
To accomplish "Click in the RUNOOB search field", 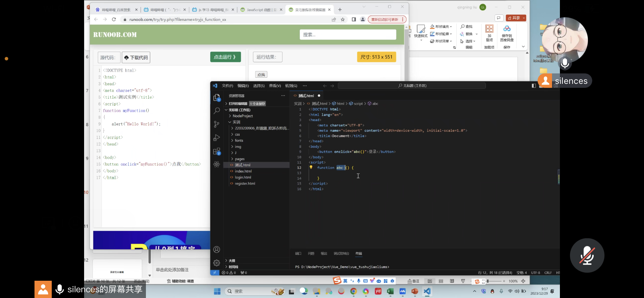I will 348,35.
